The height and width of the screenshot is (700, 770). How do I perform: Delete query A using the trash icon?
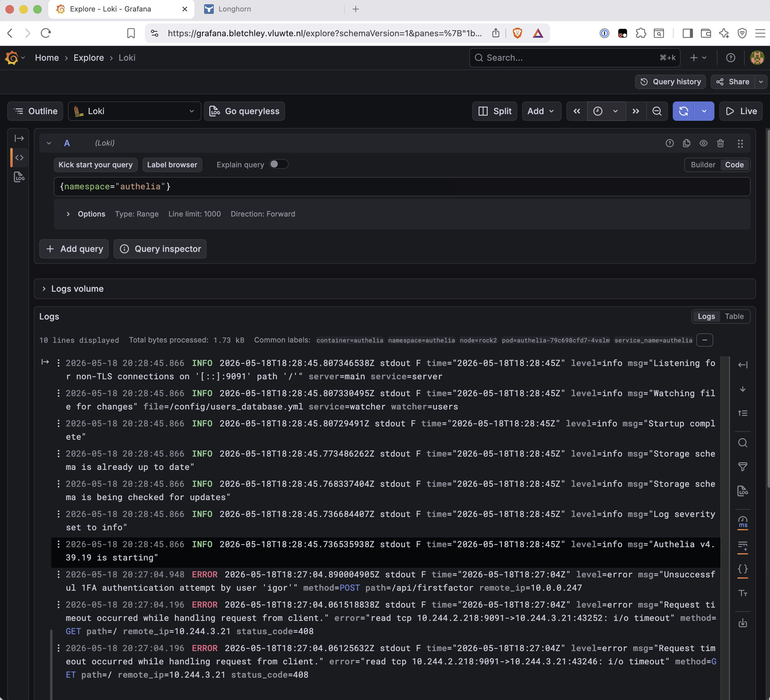720,143
